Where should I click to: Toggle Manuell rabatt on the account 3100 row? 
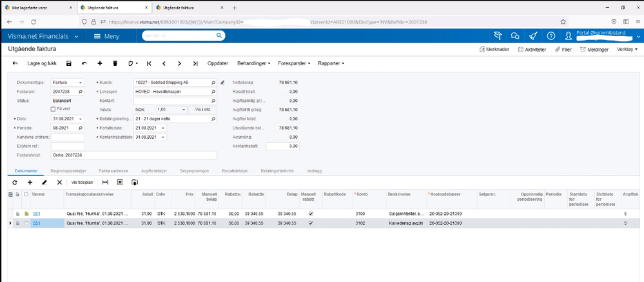point(311,214)
